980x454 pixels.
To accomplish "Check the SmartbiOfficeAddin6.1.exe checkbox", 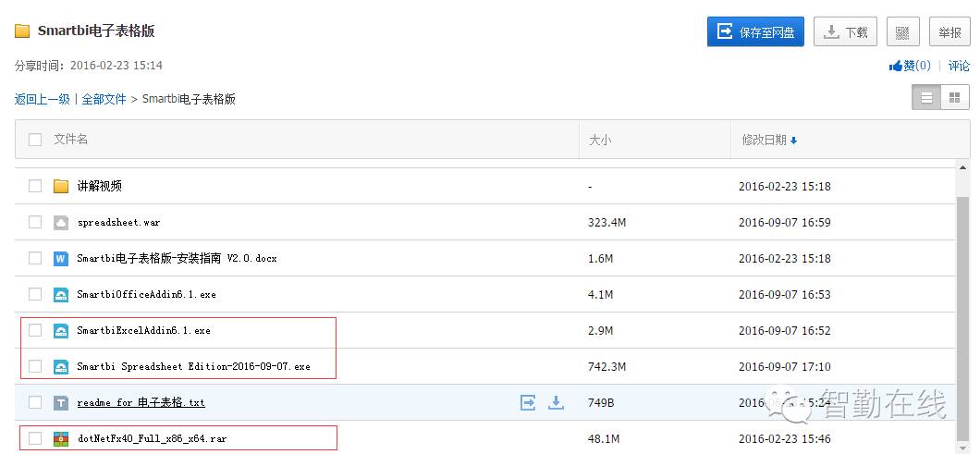I will (35, 294).
